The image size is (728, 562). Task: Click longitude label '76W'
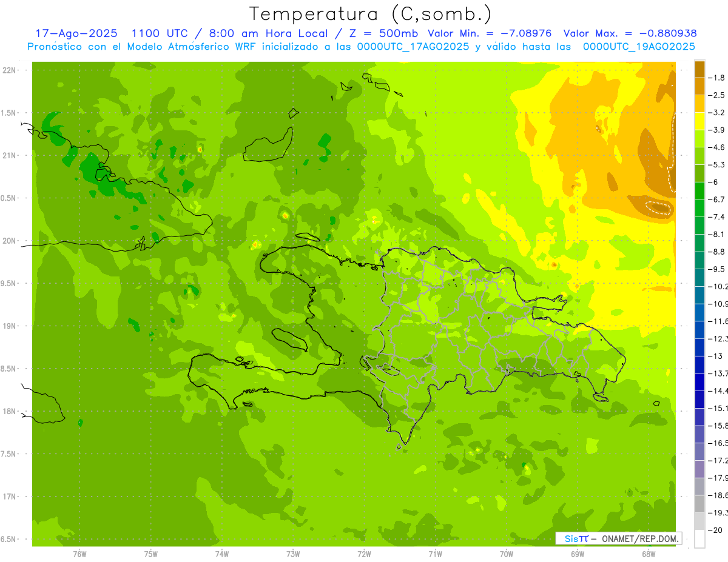click(x=79, y=554)
